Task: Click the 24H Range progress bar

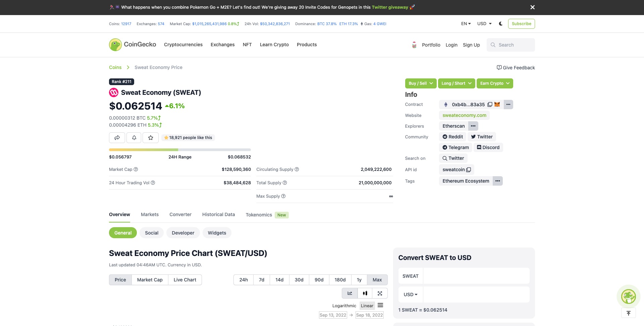Action: 180,149
